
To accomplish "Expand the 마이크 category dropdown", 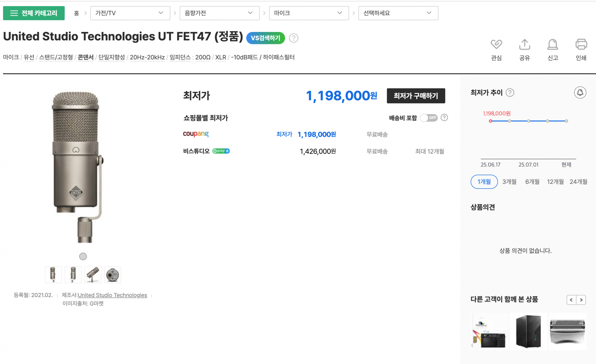I will coord(309,13).
